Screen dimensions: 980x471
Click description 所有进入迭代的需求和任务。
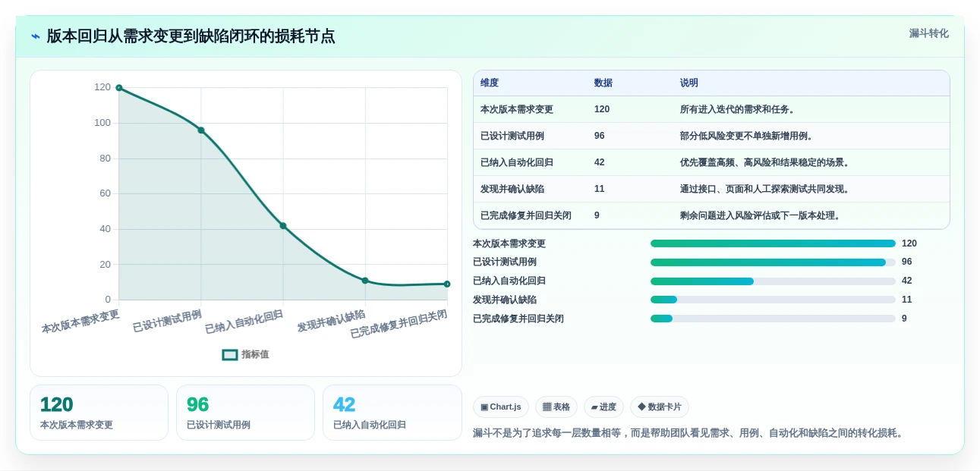click(x=738, y=109)
